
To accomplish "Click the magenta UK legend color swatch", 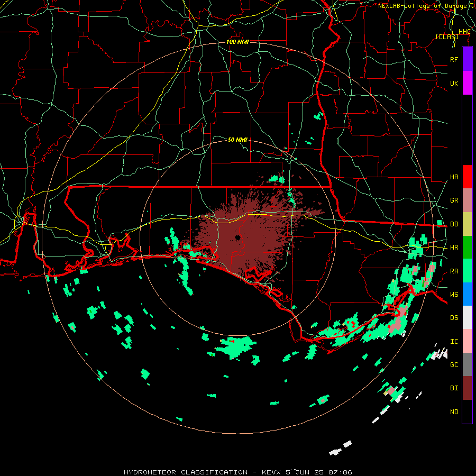I will 467,83.
